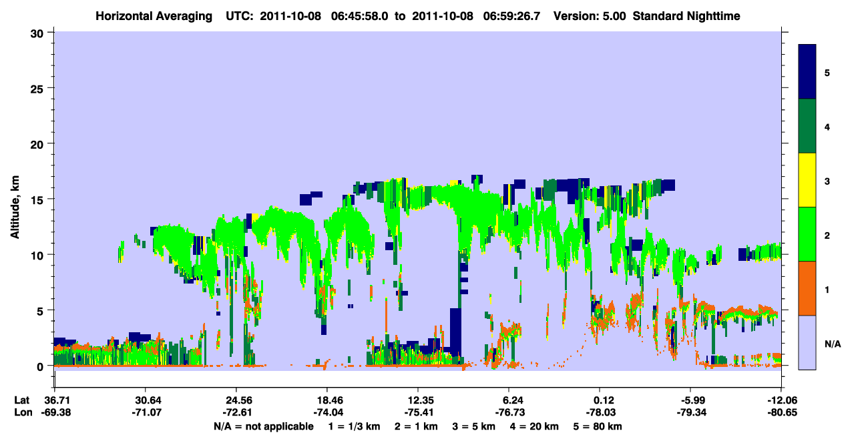Click the 'Lon' row label
This screenshot has width=868, height=445.
22,413
